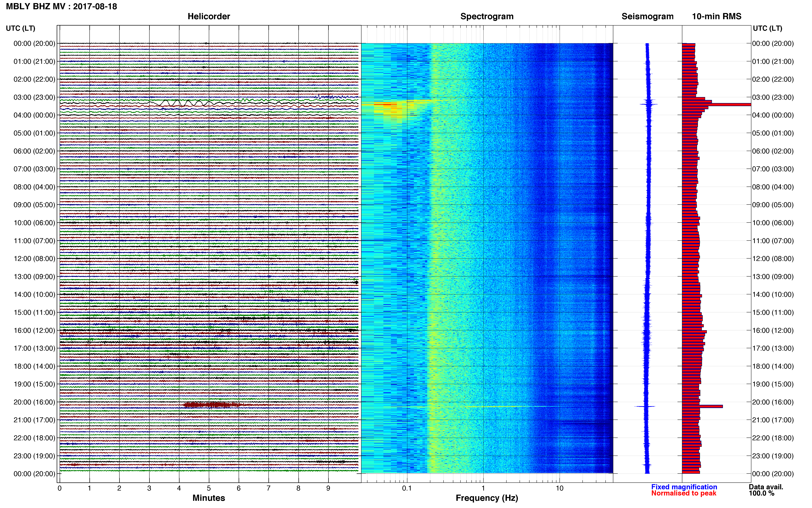The height and width of the screenshot is (508, 812).
Task: Click right-axis time label '21:00 (17:00)'
Action: point(773,420)
